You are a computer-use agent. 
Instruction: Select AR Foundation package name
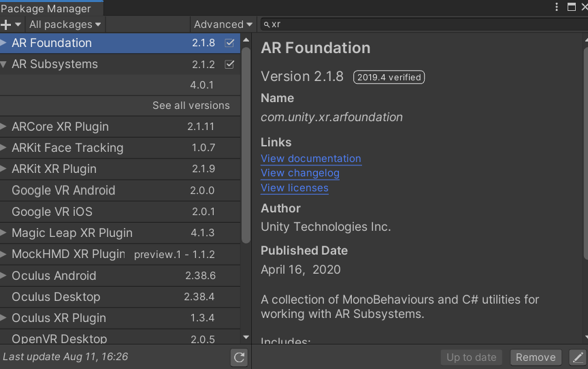52,43
